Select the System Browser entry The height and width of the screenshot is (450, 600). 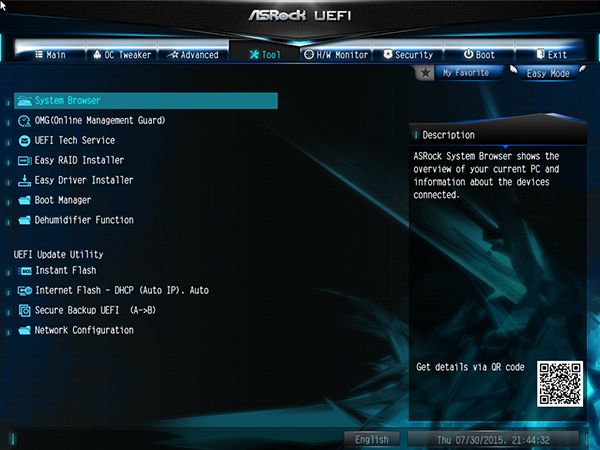point(146,101)
